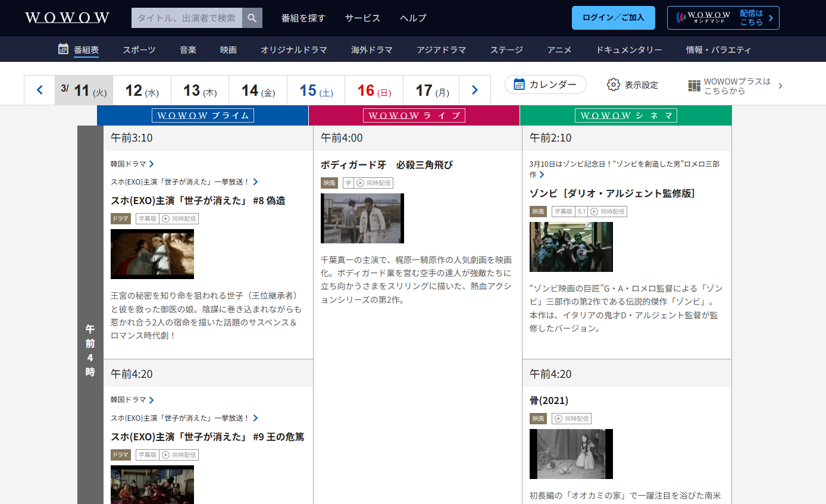Expand the 番組を探す menu

click(x=304, y=18)
